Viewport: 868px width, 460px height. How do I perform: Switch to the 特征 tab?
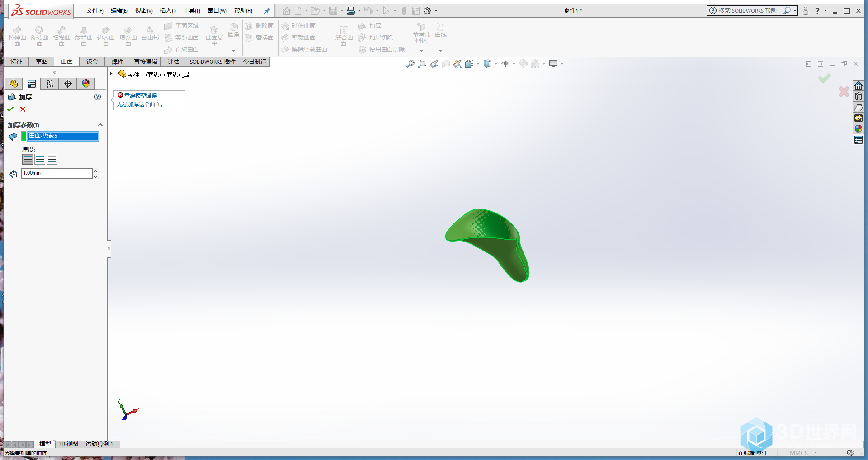tap(16, 62)
